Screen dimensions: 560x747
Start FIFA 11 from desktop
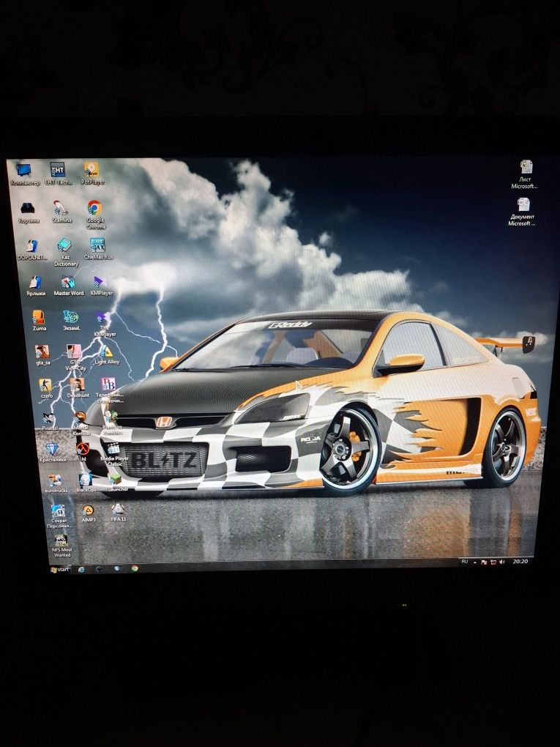[118, 512]
